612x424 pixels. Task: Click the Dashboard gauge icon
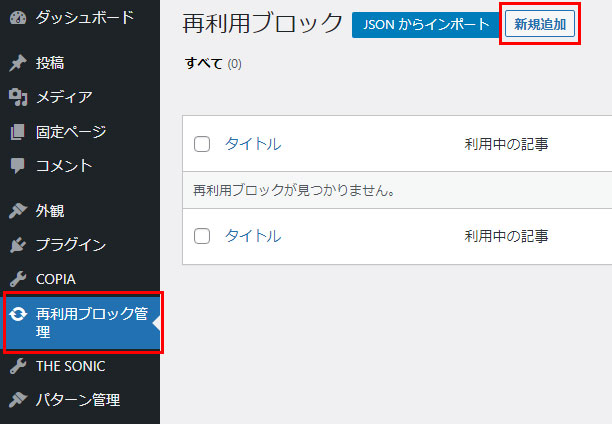[18, 18]
